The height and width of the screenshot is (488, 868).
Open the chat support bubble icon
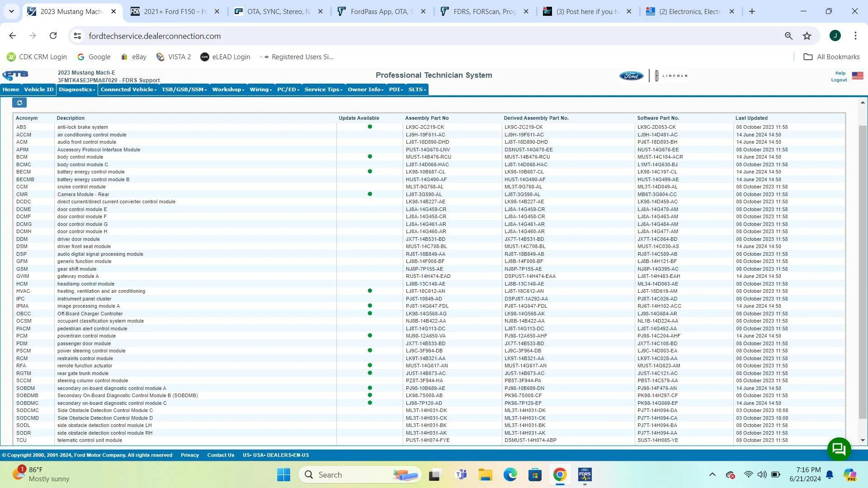point(839,449)
